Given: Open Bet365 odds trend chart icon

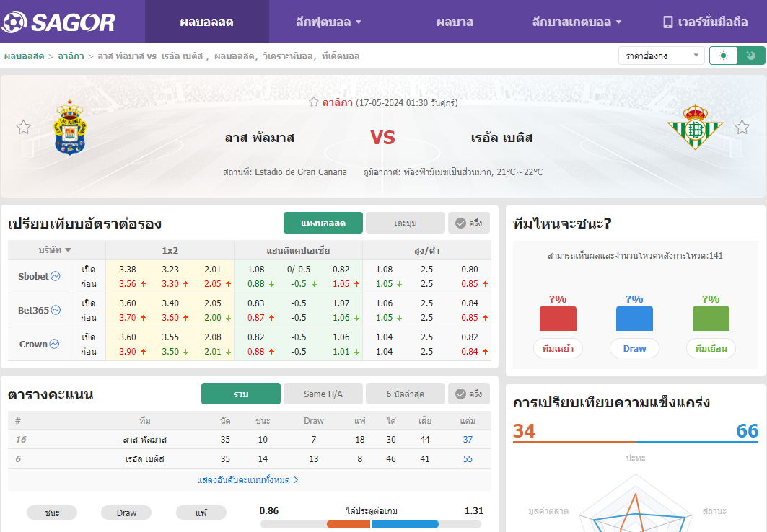Looking at the screenshot, I should coord(56,310).
